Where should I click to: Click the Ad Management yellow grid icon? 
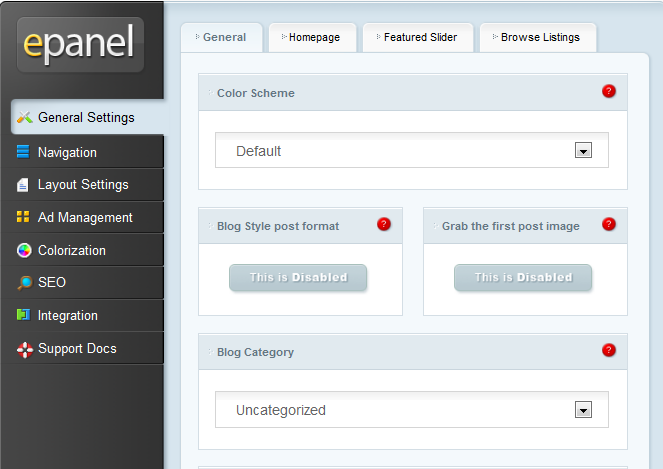[23, 217]
